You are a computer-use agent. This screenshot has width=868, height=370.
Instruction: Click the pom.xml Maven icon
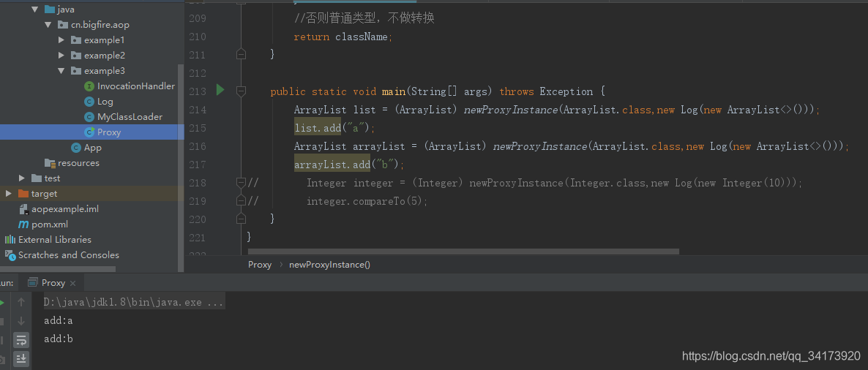pos(23,224)
